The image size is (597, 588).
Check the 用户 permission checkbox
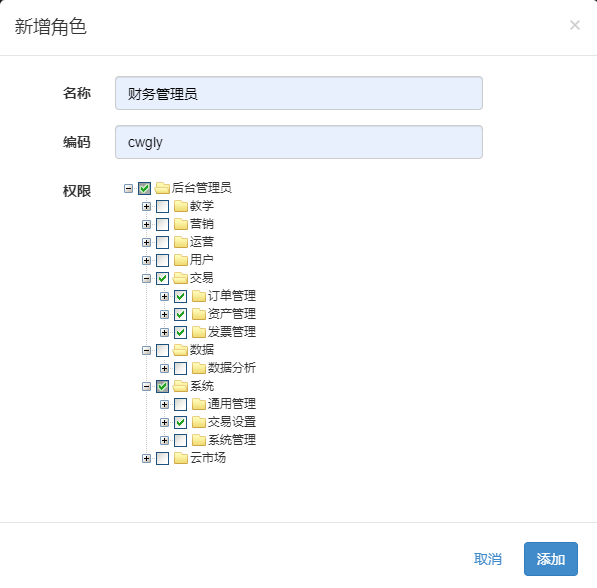point(163,260)
